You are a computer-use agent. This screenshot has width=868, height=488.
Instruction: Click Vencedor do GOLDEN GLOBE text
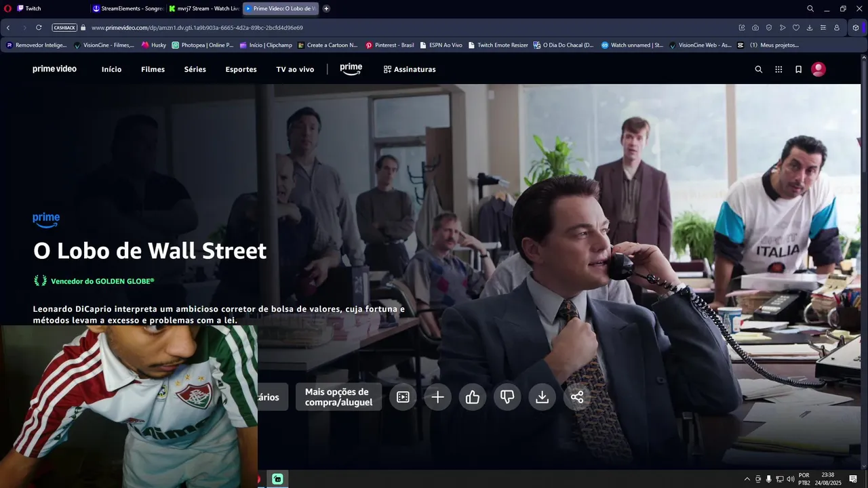[102, 281]
